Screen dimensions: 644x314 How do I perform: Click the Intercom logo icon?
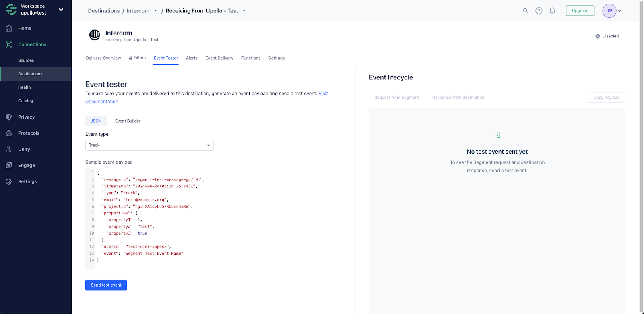click(95, 35)
